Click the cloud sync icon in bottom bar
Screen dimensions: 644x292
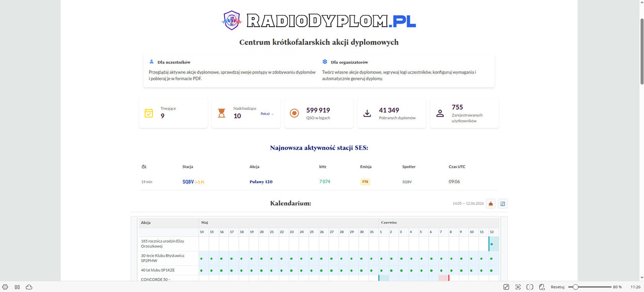pos(29,287)
